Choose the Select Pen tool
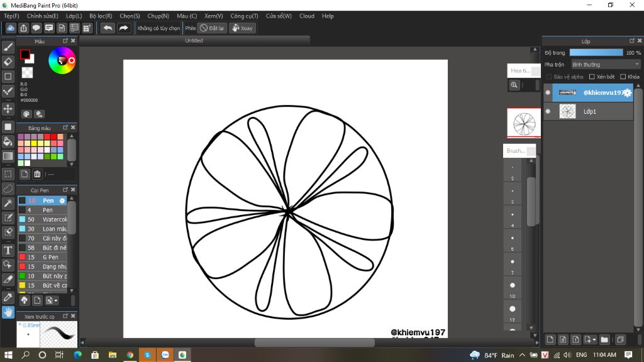Screen dimensions: 644x362 pos(8,217)
